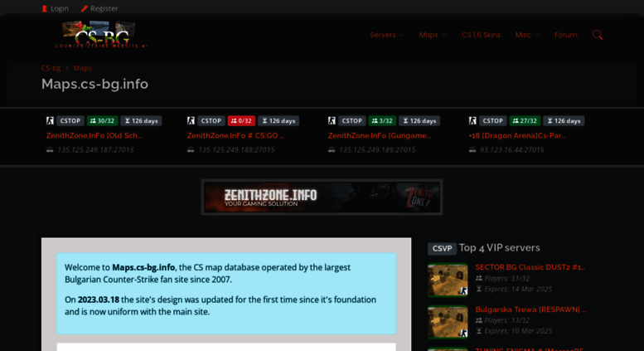
Task: Click the Login door icon
Action: coord(45,8)
